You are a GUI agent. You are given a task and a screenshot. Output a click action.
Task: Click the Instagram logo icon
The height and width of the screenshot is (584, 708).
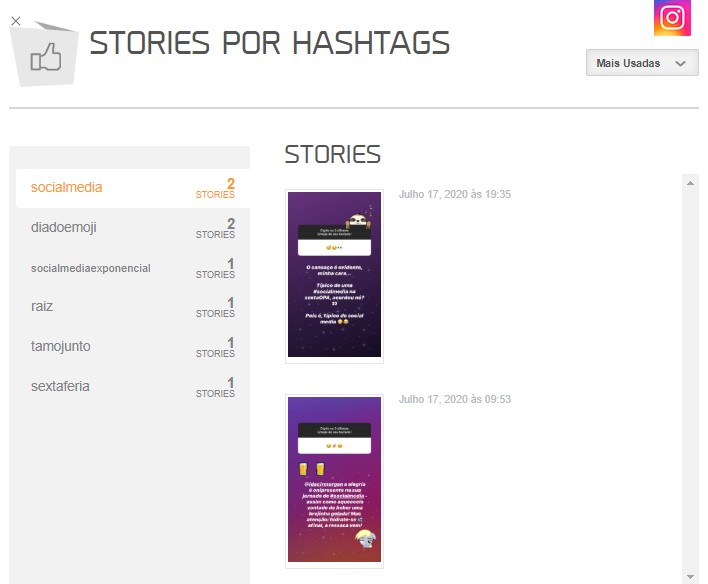[672, 18]
